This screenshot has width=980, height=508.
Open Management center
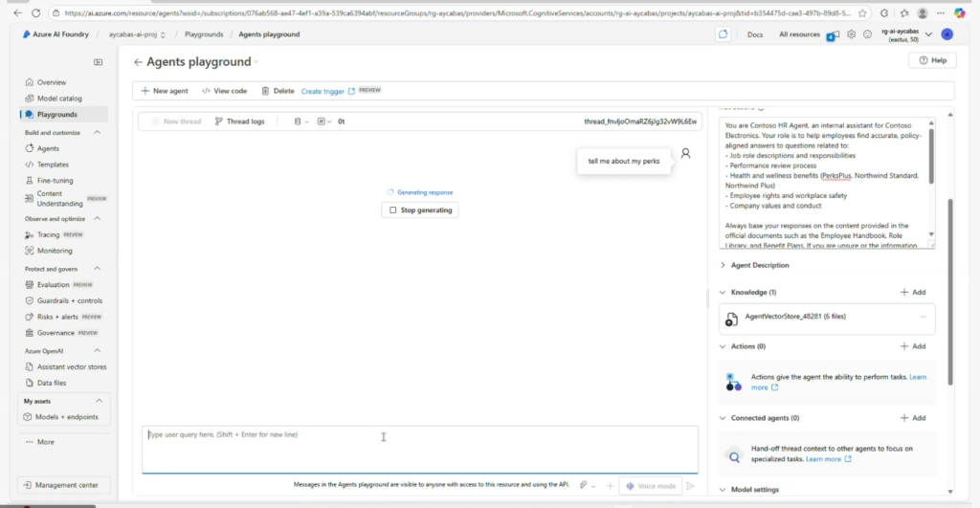(63, 485)
